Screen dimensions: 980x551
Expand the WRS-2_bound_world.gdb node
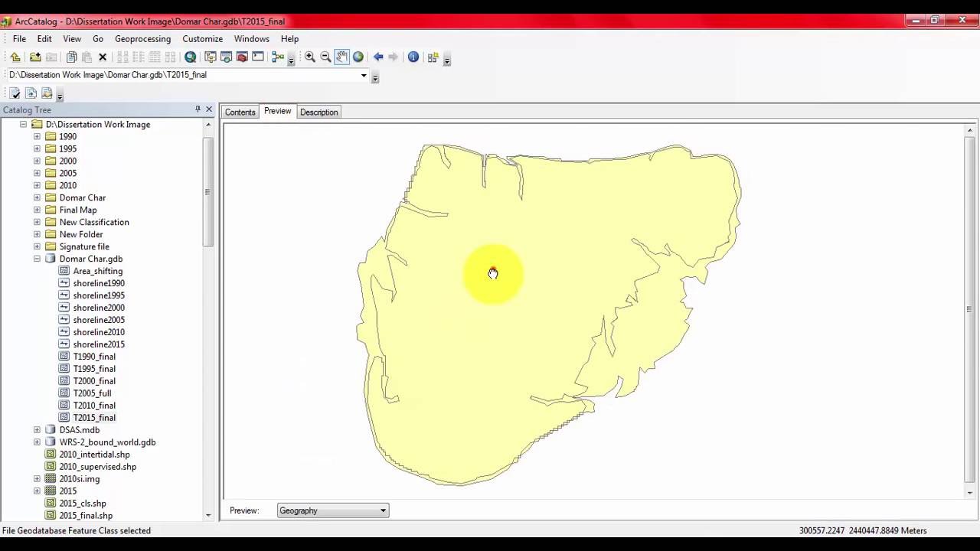click(x=37, y=442)
